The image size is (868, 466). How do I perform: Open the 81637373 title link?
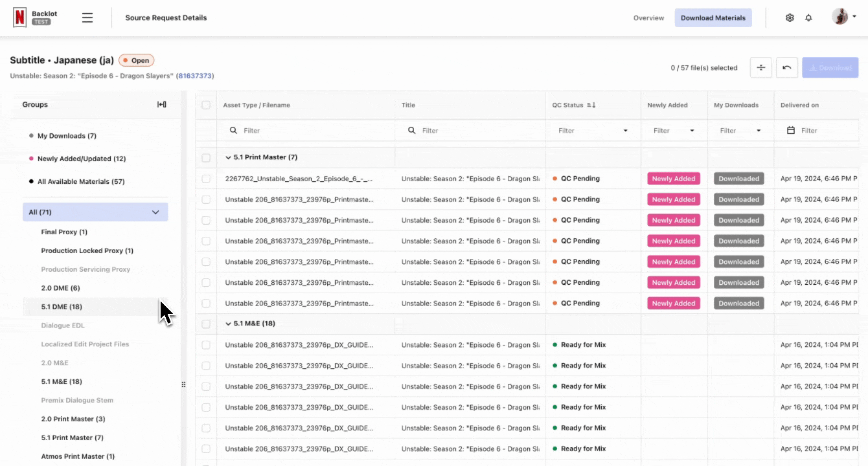(195, 76)
